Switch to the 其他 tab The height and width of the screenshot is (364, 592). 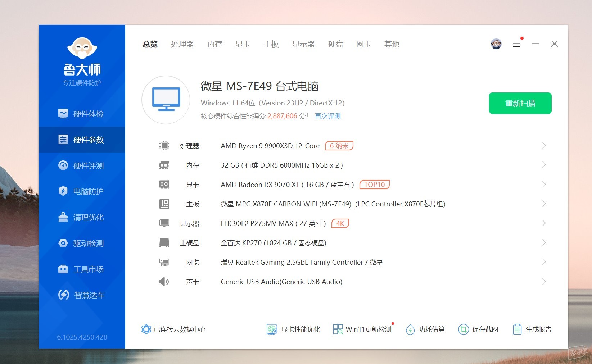pos(392,44)
